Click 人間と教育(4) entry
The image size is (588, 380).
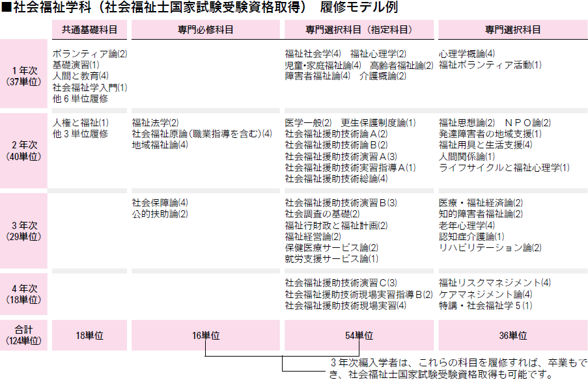point(80,76)
